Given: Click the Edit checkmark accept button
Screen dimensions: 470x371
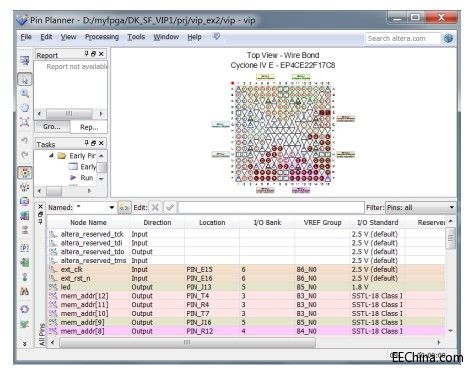Looking at the screenshot, I should [170, 207].
